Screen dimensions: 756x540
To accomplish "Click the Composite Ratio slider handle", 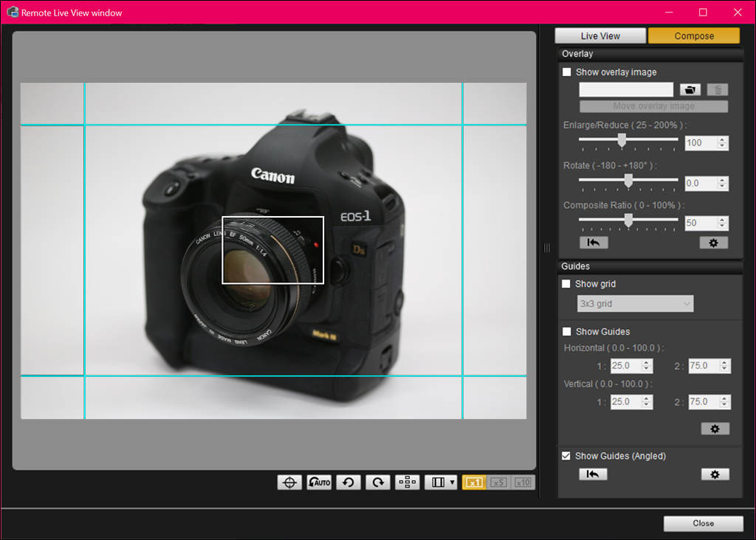I will [628, 220].
